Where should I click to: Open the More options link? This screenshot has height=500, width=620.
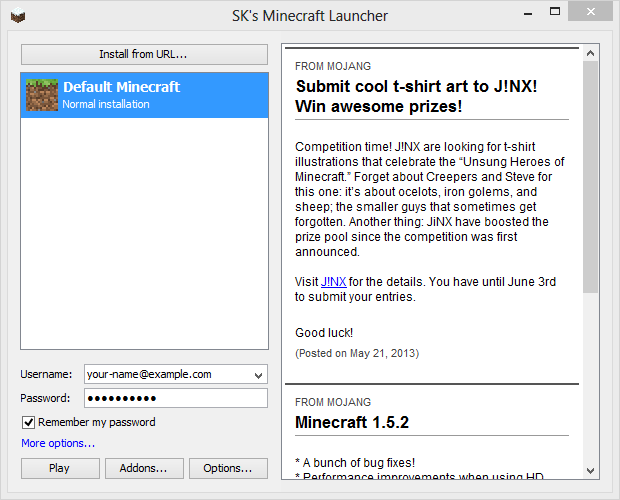tap(58, 443)
